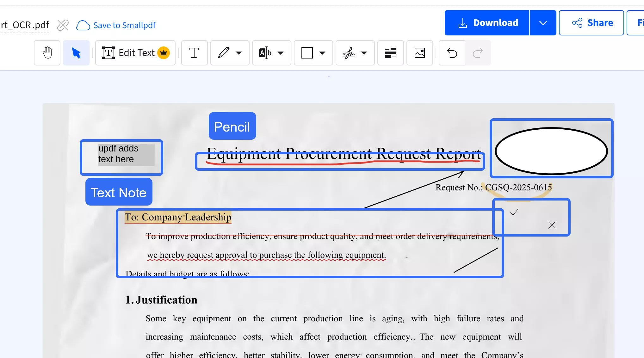644x358 pixels.
Task: Expand the Signature options dropdown
Action: (364, 53)
